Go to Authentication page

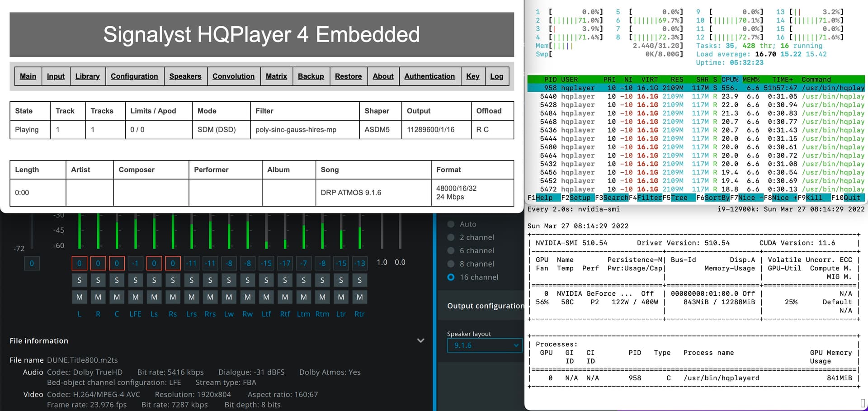pos(429,76)
